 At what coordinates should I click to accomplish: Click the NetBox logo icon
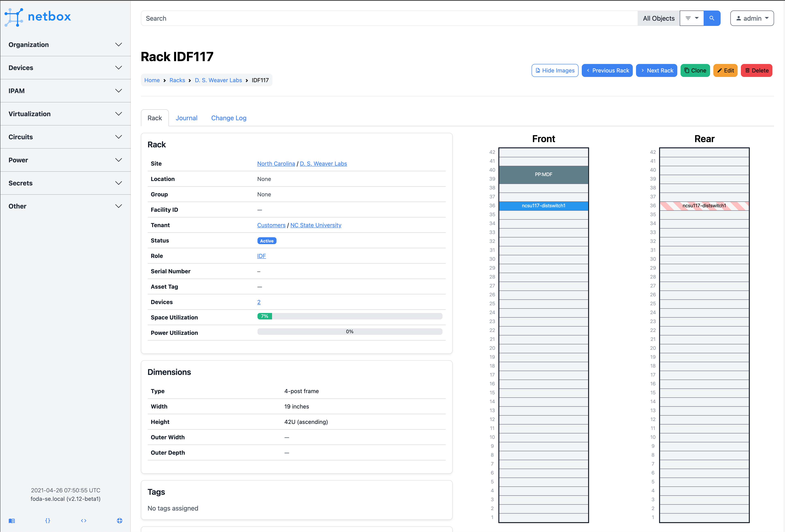14,17
